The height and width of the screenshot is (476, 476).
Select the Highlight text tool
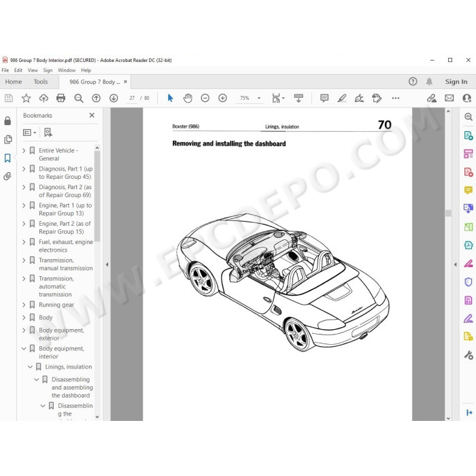pyautogui.click(x=342, y=98)
